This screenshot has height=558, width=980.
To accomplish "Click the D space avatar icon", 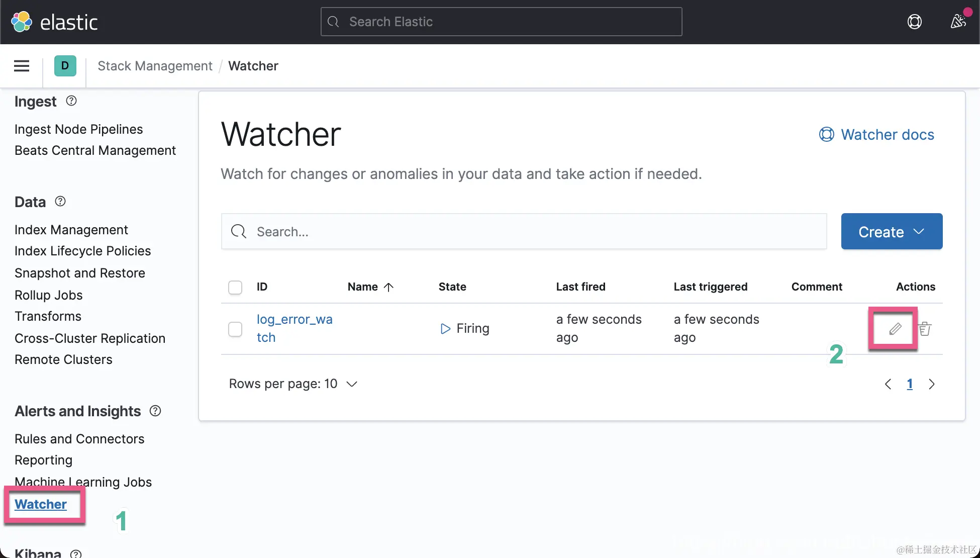I will [65, 66].
